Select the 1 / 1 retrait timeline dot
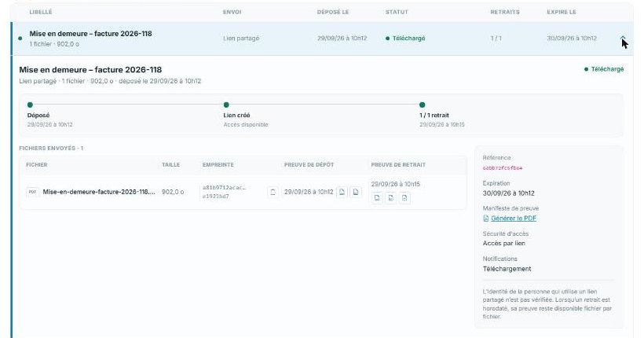The image size is (644, 338). click(x=423, y=105)
